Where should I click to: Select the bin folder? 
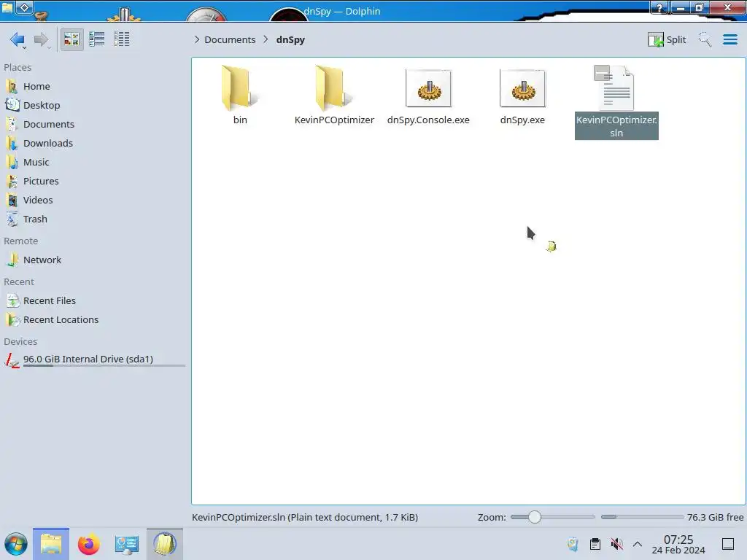coord(239,95)
